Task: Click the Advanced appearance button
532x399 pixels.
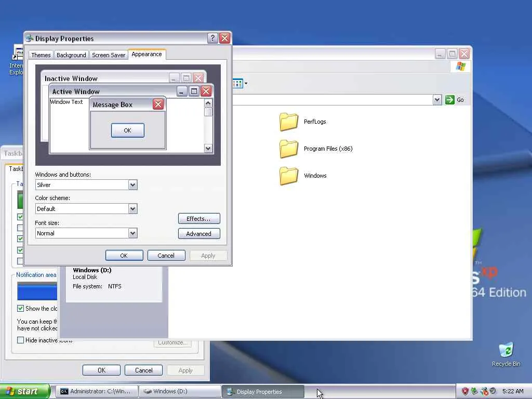Action: (199, 234)
